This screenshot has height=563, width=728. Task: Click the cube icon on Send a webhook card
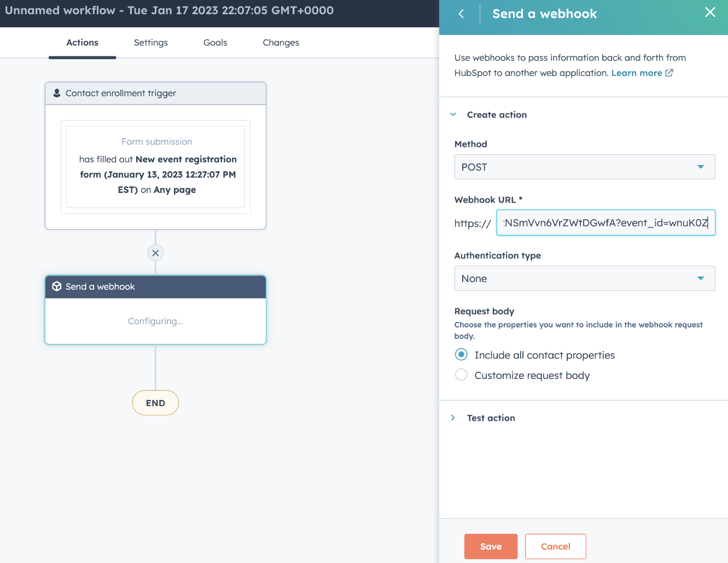57,286
